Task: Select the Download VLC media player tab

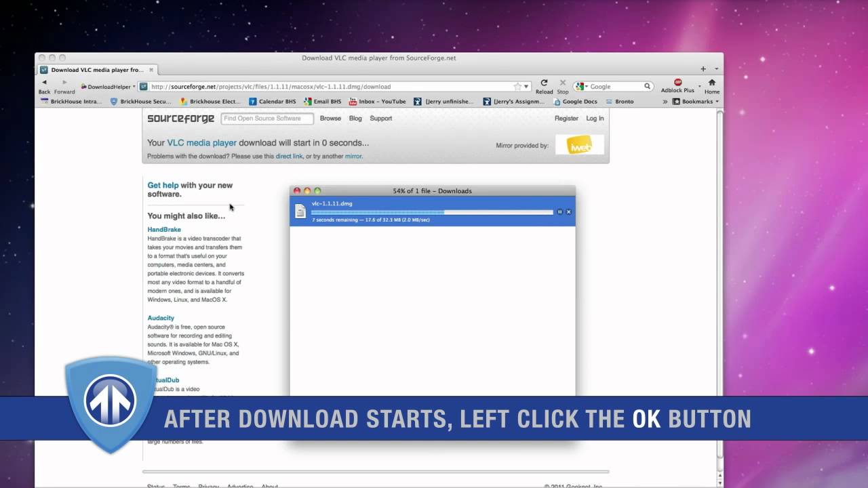Action: [x=97, y=70]
